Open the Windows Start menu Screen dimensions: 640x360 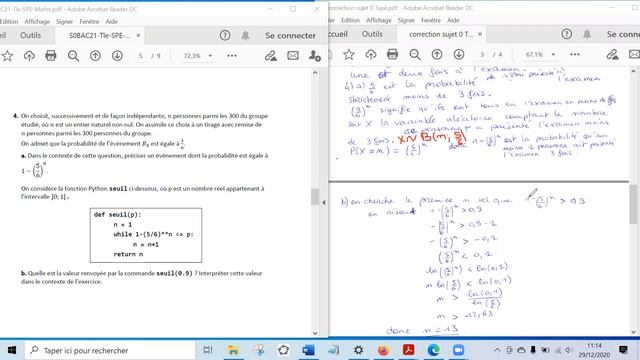point(12,350)
